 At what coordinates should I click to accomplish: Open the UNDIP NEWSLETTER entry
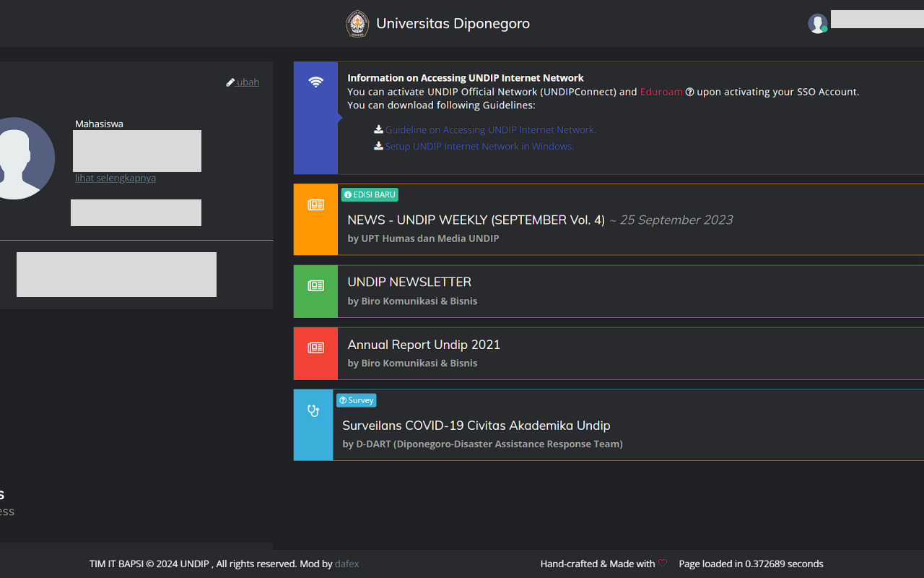[409, 282]
